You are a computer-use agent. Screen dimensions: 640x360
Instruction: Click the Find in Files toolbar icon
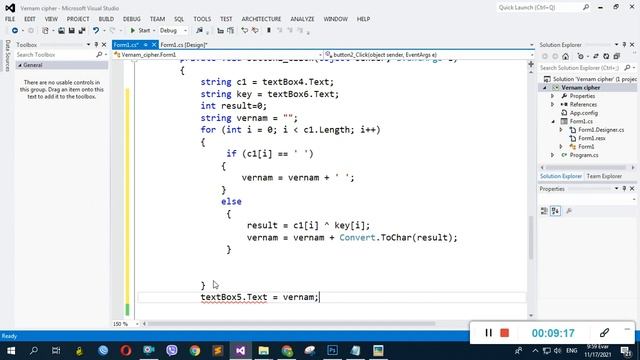199,31
